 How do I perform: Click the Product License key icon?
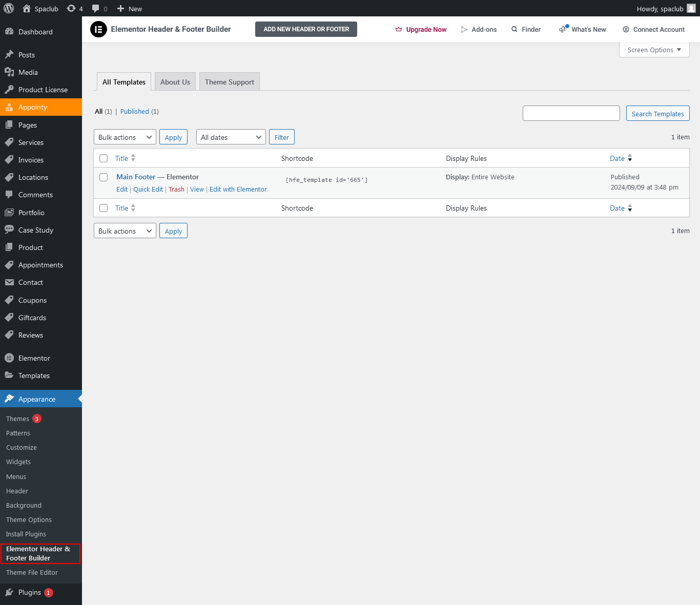pos(9,89)
